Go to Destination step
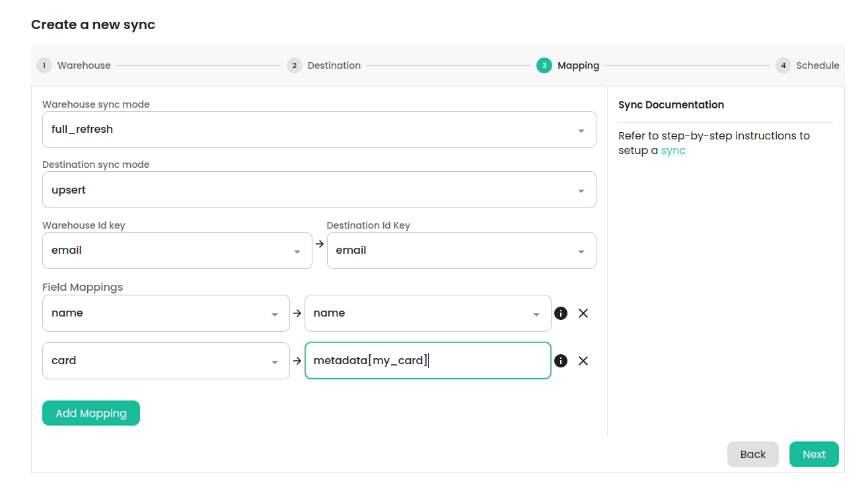The height and width of the screenshot is (493, 868). (x=324, y=65)
